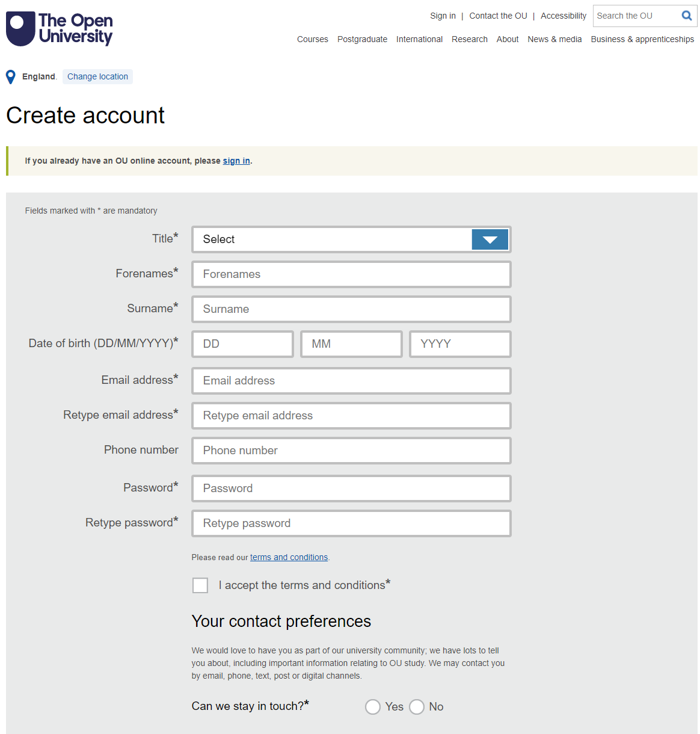Click the Change location button

point(97,76)
